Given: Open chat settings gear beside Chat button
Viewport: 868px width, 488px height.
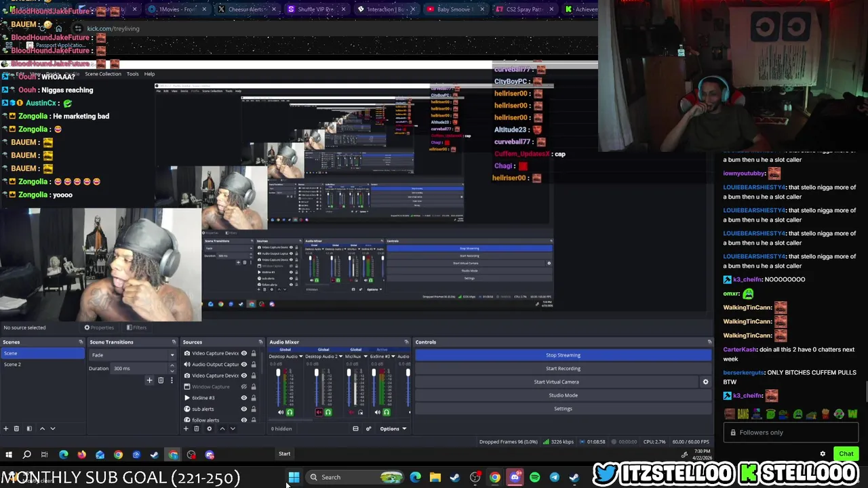Looking at the screenshot, I should (823, 454).
